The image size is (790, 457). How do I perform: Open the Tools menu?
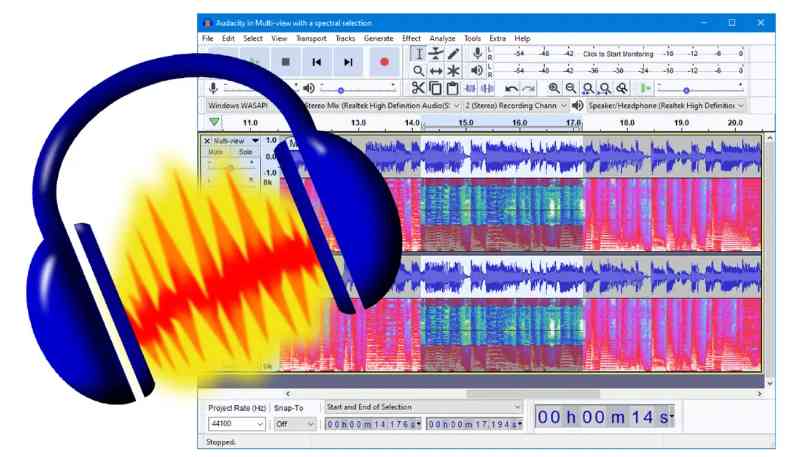coord(472,38)
